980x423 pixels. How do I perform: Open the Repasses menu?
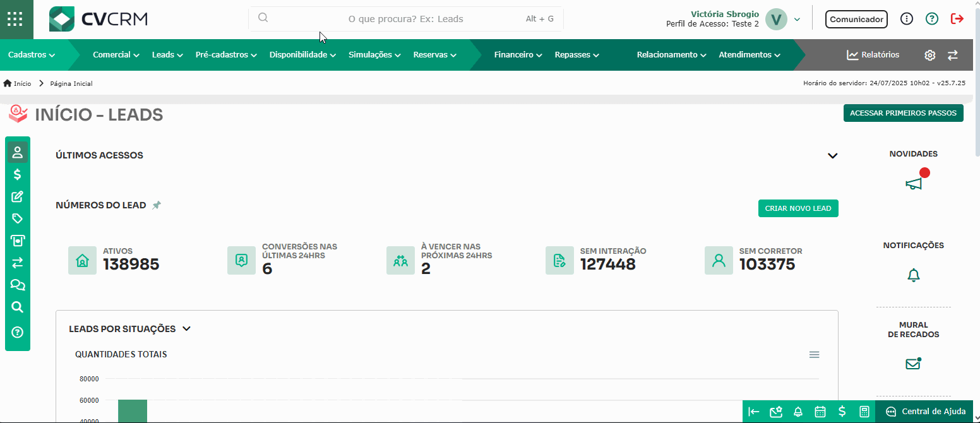[577, 55]
